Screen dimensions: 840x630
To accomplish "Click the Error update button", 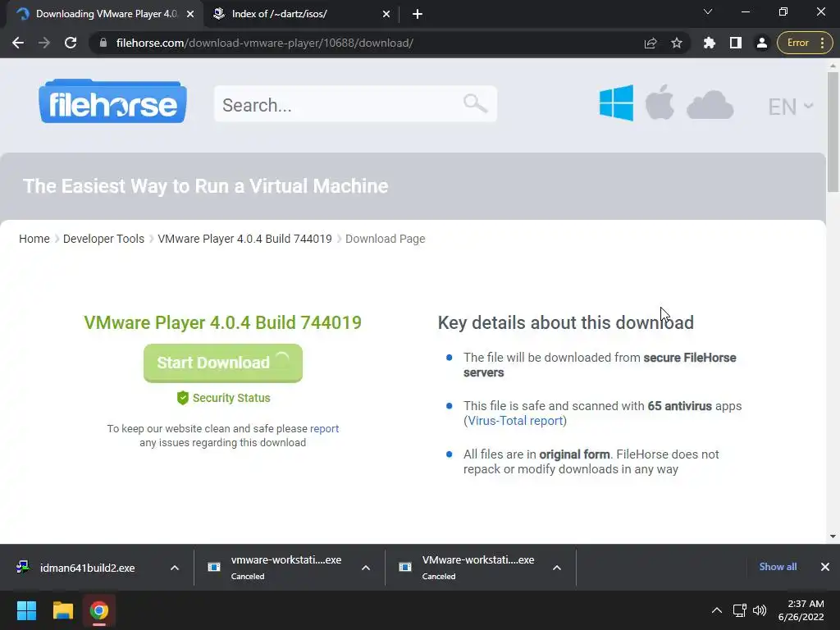I will tap(797, 43).
